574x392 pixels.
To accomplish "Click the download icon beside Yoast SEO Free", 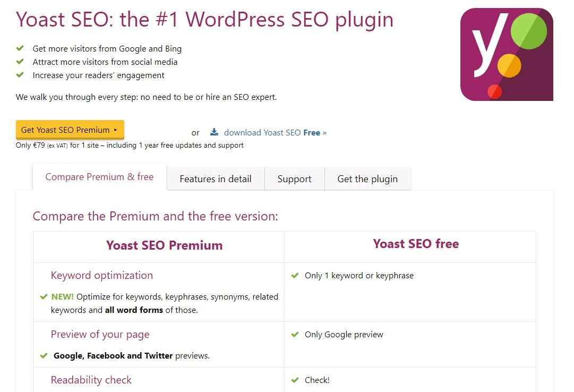I will coord(214,132).
